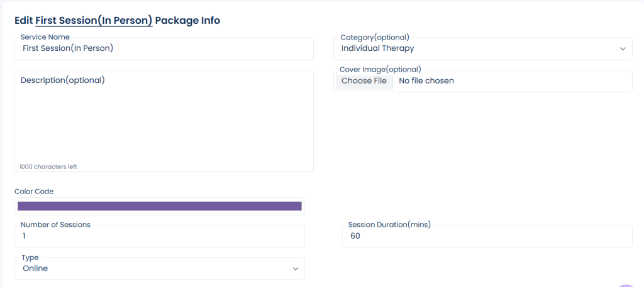
Task: Click the purple circle widget in corner
Action: pos(627,285)
